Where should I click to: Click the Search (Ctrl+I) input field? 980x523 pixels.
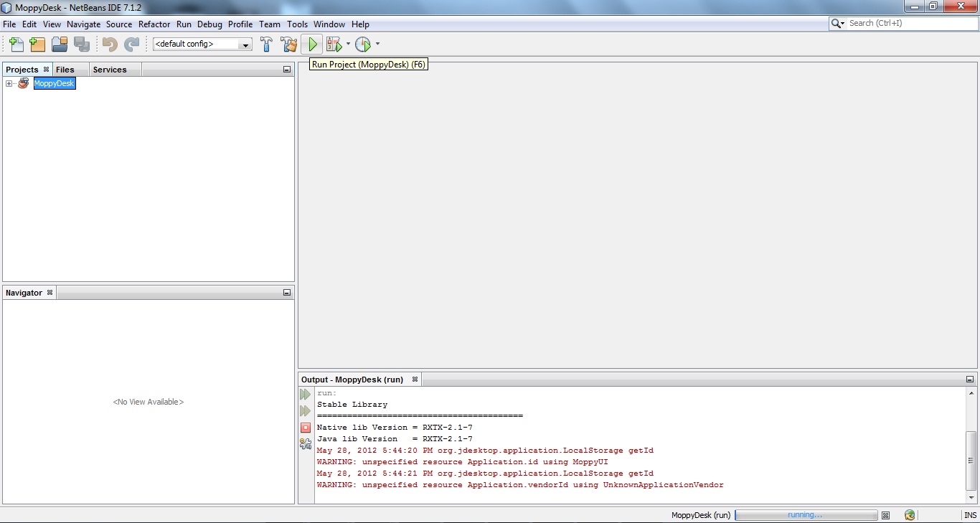click(x=911, y=24)
